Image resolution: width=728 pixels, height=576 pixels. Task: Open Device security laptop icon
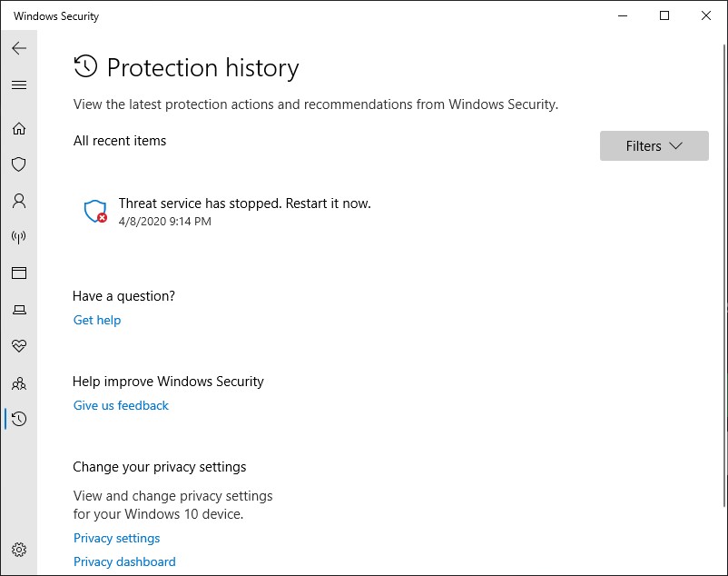point(19,310)
